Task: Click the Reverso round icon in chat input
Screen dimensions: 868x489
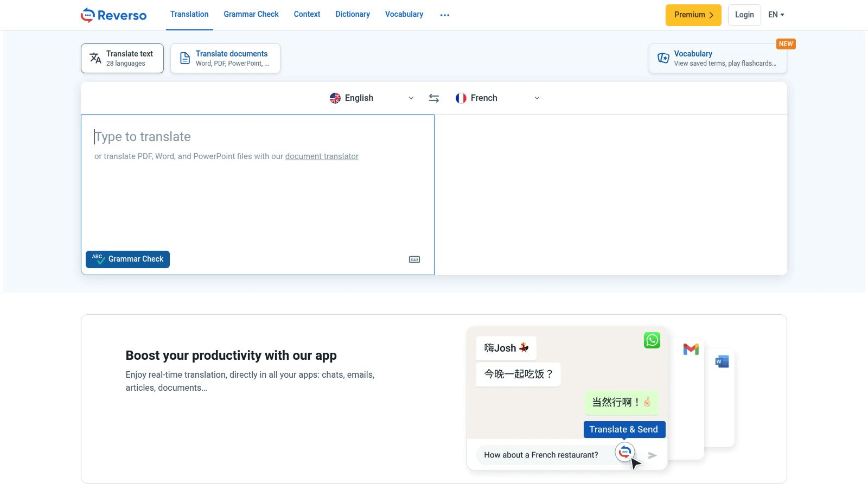Action: 625,452
